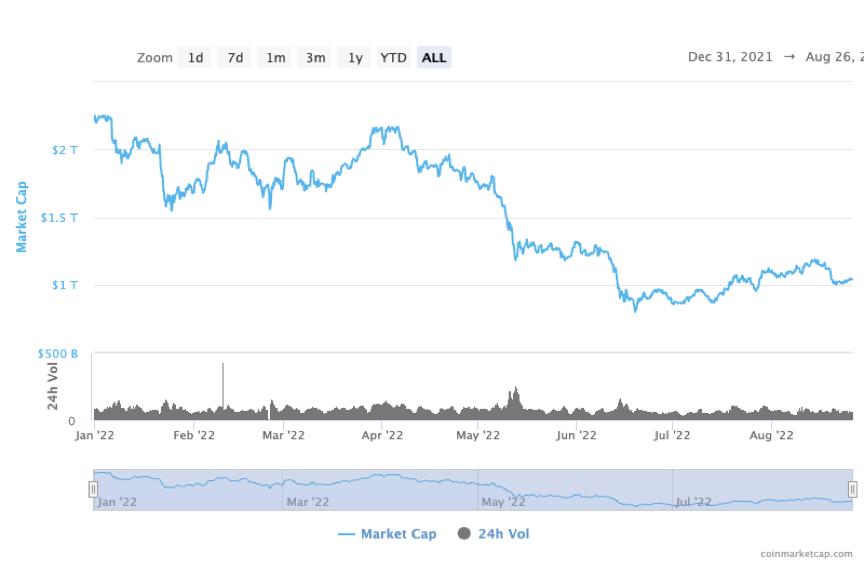Click the Aug 26 end date field
Screen dimensions: 864x562
click(x=834, y=57)
